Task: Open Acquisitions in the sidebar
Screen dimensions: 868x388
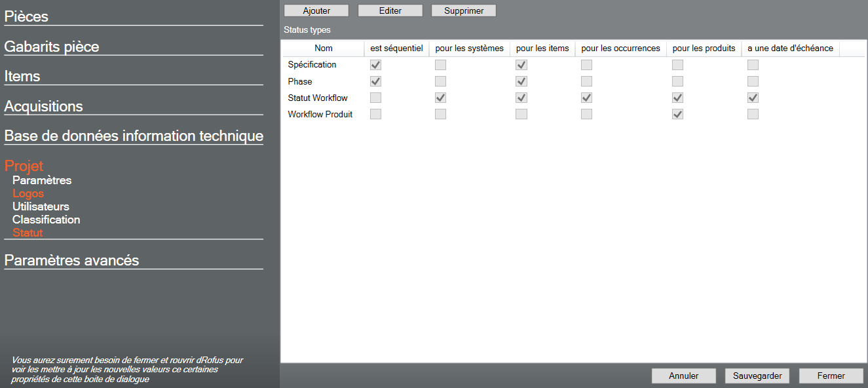Action: [43, 106]
